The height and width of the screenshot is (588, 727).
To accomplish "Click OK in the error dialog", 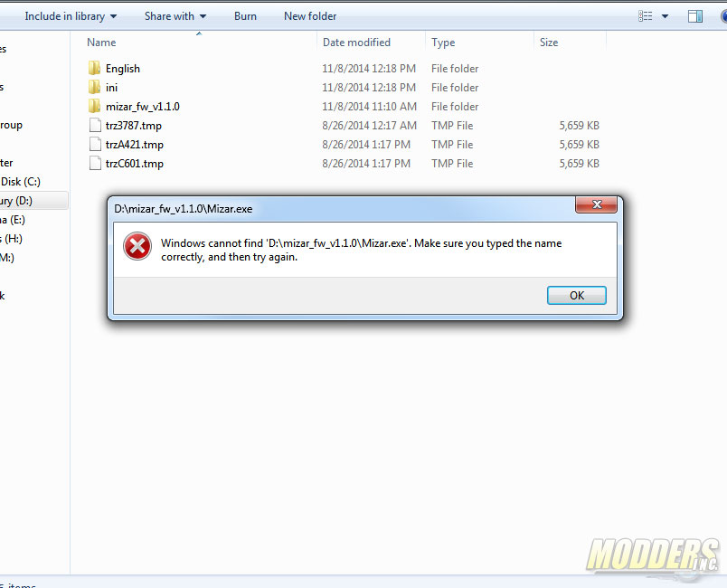I will point(576,296).
